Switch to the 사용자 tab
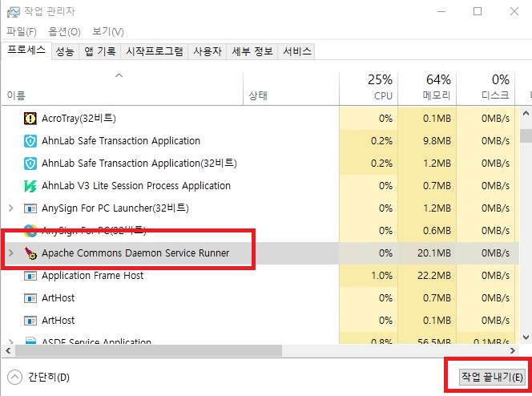 click(x=208, y=51)
